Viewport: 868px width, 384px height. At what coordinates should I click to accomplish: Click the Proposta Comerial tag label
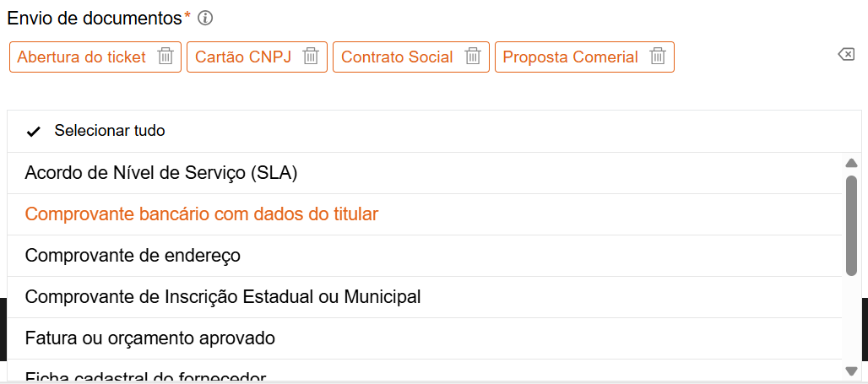tap(570, 57)
